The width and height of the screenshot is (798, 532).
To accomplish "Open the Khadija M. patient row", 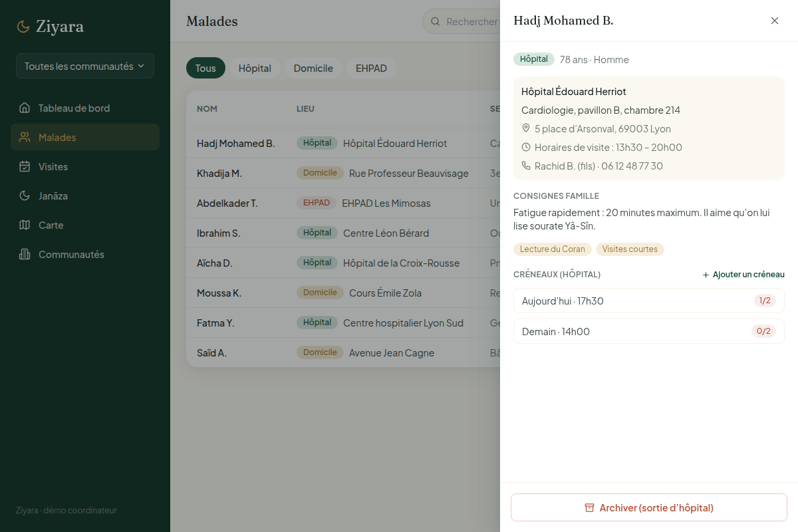I will click(343, 173).
